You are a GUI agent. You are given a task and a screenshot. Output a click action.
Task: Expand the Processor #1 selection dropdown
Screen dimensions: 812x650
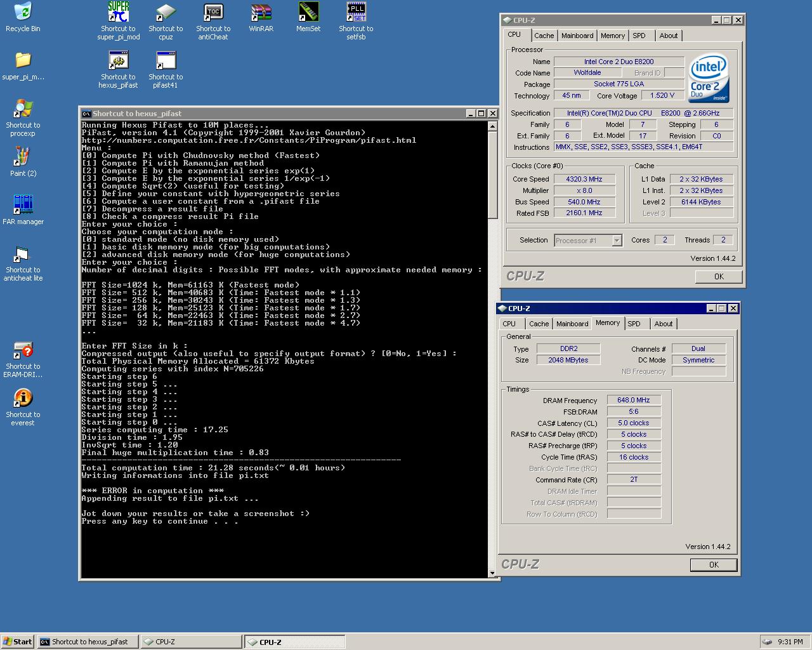pos(617,241)
